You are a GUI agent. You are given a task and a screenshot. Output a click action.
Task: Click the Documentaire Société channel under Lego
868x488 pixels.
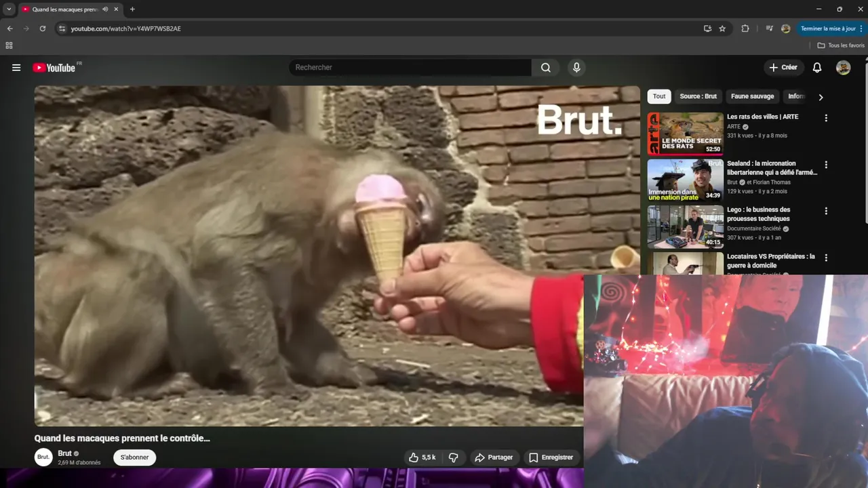753,229
